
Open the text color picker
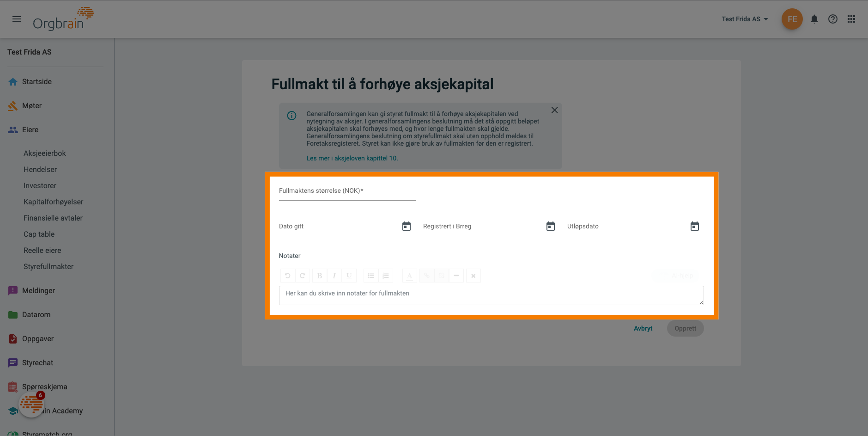tap(410, 276)
